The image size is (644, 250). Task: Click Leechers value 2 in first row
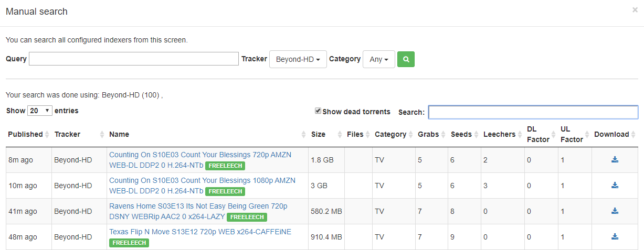(x=485, y=160)
